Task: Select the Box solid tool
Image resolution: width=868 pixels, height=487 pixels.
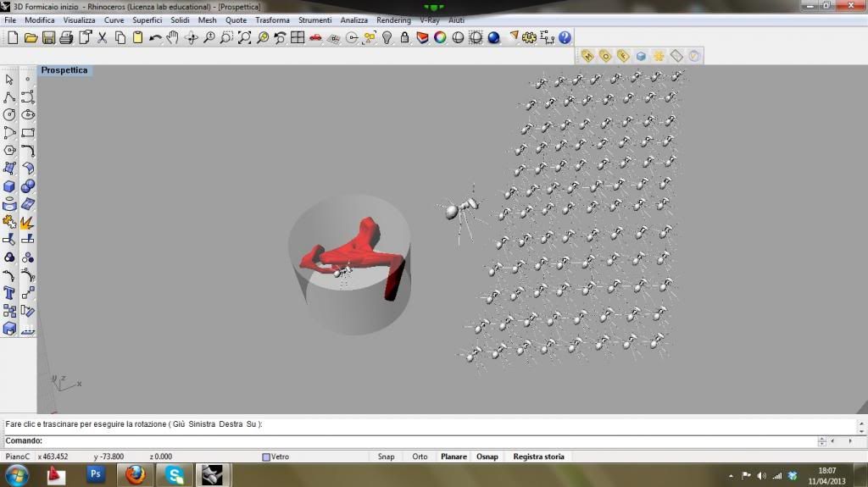Action: tap(9, 186)
